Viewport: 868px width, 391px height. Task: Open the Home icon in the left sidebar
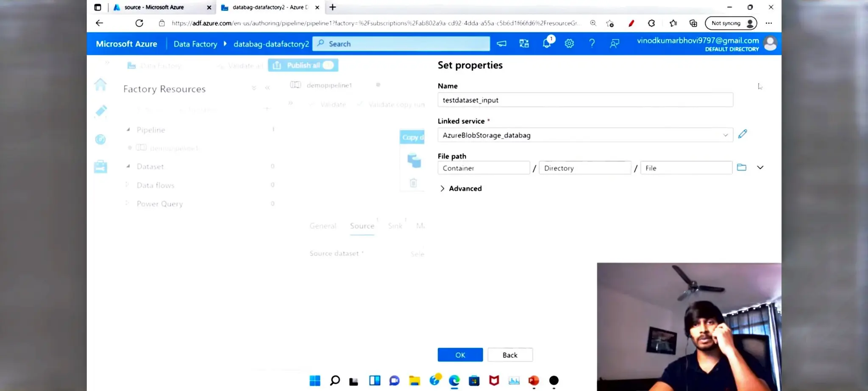[100, 84]
